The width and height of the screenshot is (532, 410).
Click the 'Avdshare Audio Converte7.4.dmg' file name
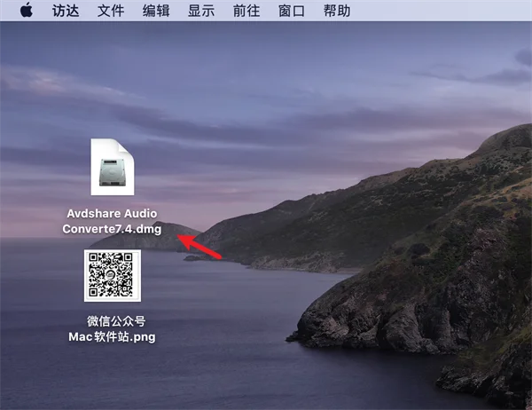click(112, 221)
